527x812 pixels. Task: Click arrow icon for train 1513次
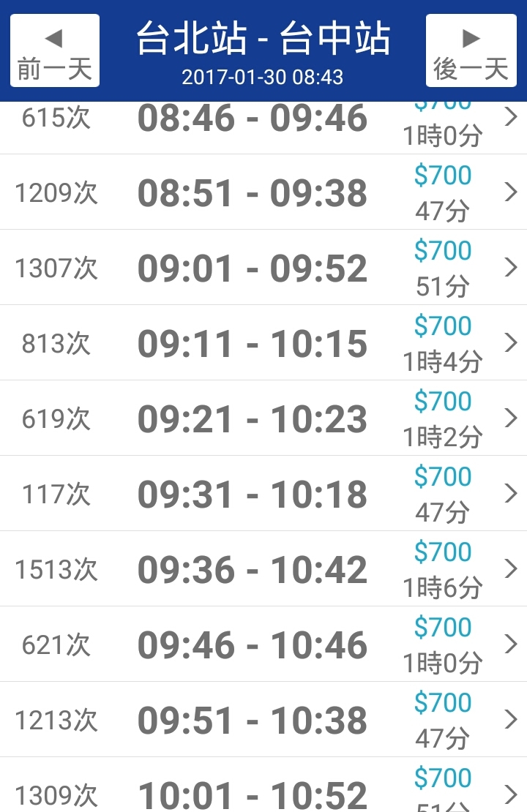pos(511,568)
